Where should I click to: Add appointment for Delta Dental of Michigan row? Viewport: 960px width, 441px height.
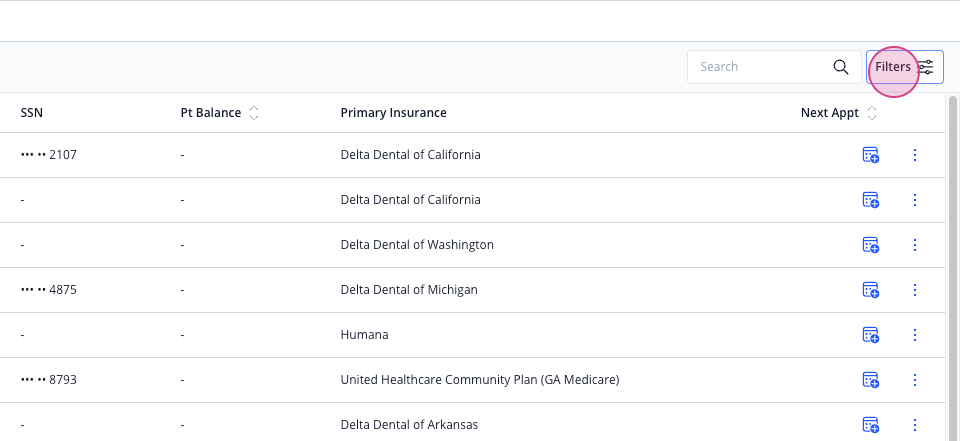point(871,290)
